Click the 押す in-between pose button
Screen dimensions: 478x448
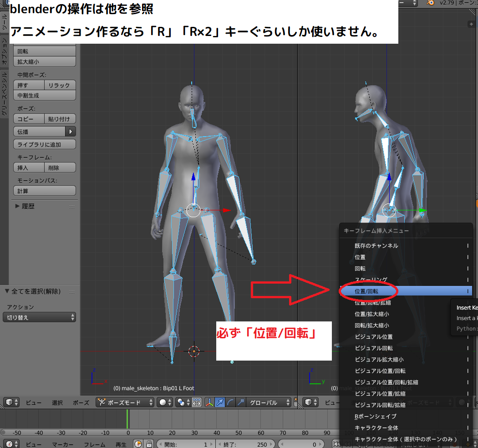(x=29, y=85)
